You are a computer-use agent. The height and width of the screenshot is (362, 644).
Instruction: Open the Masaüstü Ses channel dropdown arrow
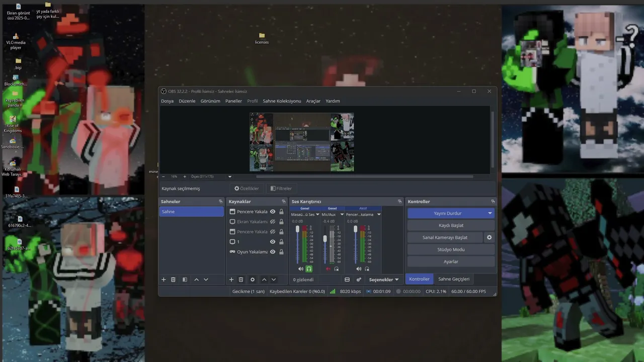317,215
